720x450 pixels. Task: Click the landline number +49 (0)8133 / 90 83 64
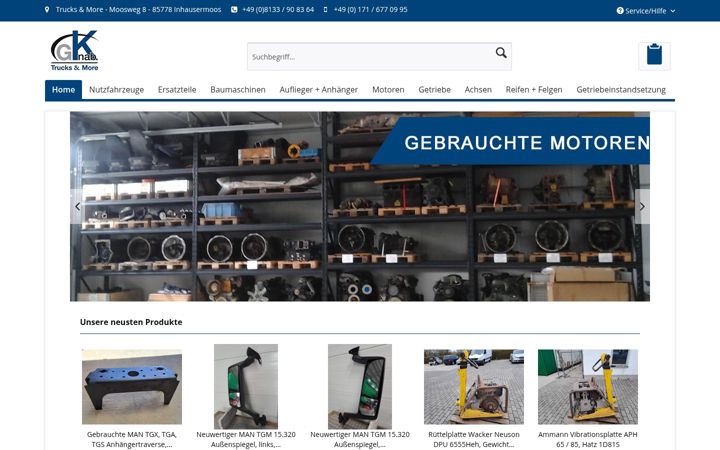(278, 10)
